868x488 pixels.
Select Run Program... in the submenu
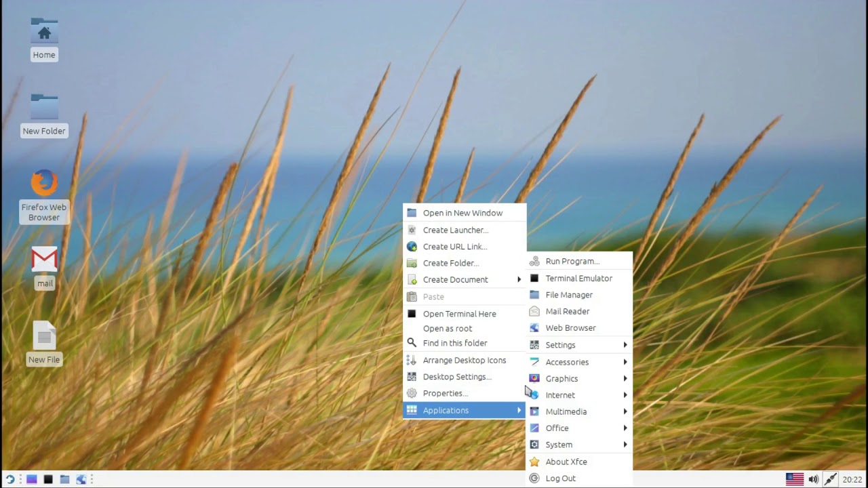(x=579, y=261)
